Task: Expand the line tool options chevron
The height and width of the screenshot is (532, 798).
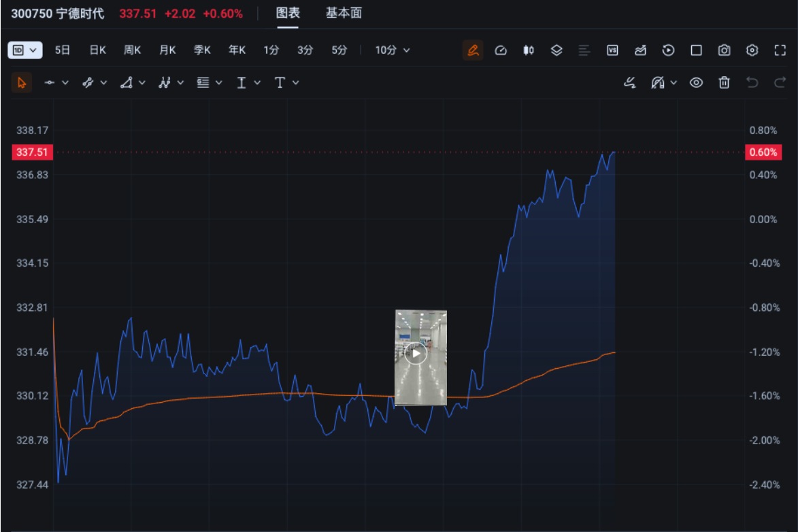Action: click(x=65, y=82)
